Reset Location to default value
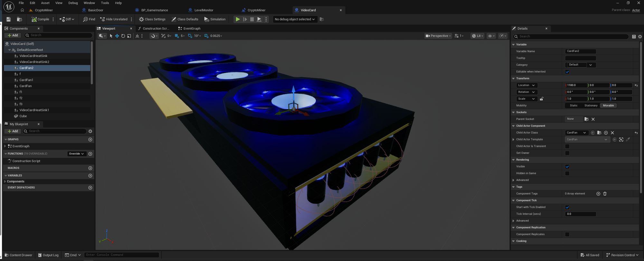This screenshot has height=261, width=644. 636,85
